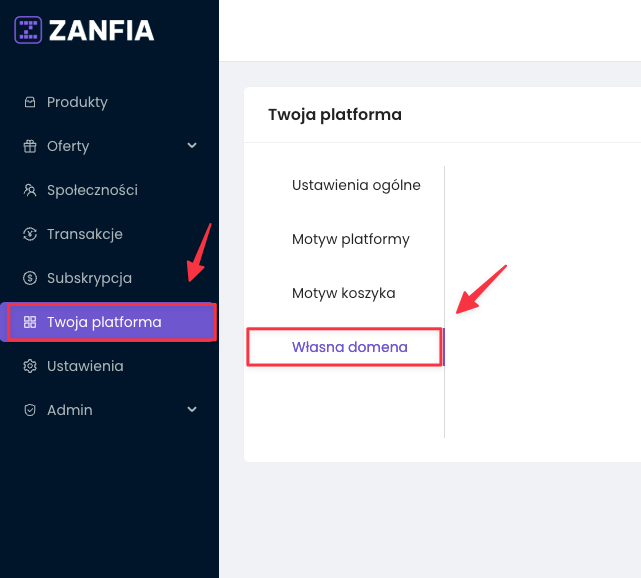Click the Twoja platforma grid icon
Image resolution: width=641 pixels, height=578 pixels.
point(29,322)
